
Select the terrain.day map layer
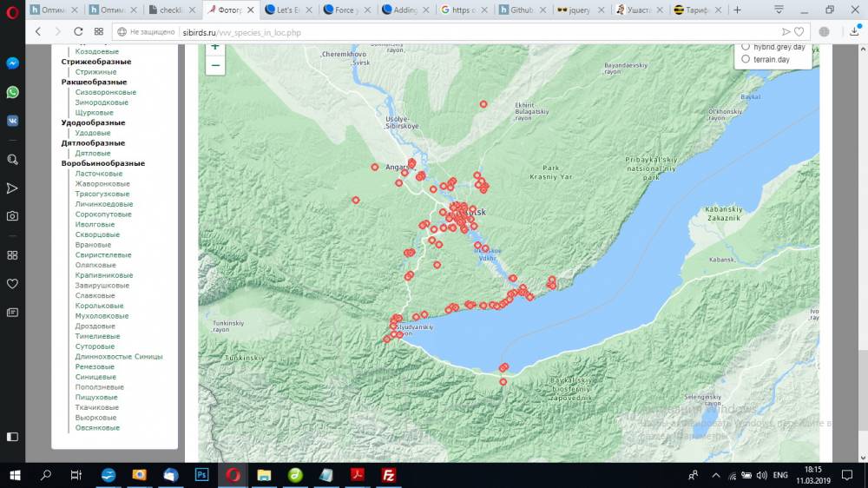coord(746,59)
